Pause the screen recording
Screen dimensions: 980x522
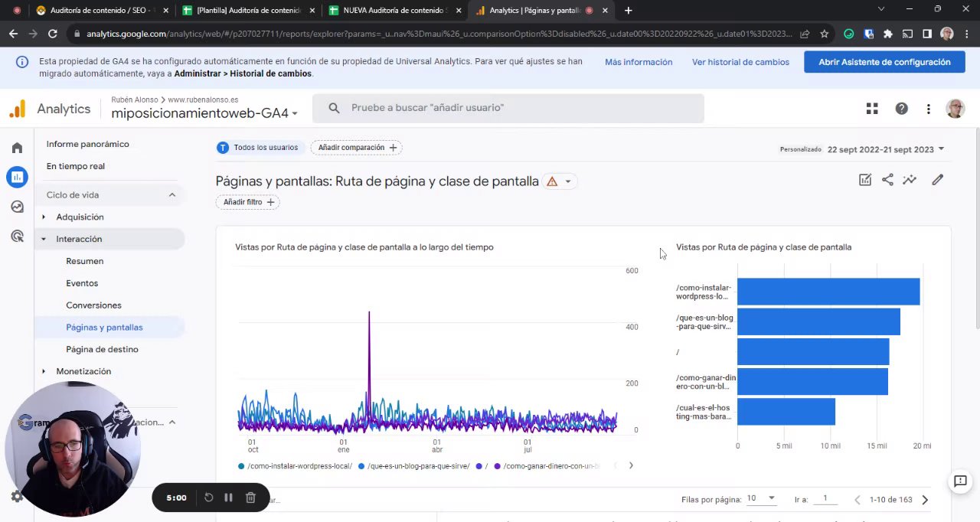(x=228, y=498)
